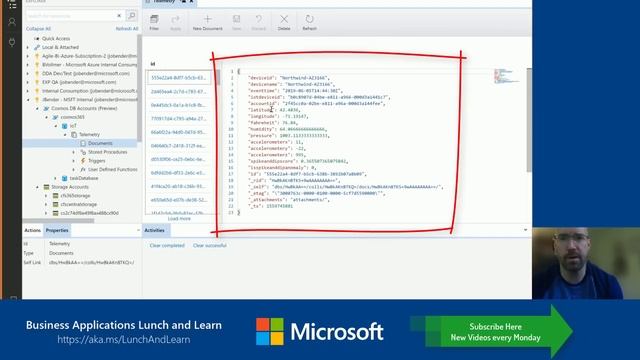Click the Clear completed link
The image size is (640, 360).
[167, 246]
